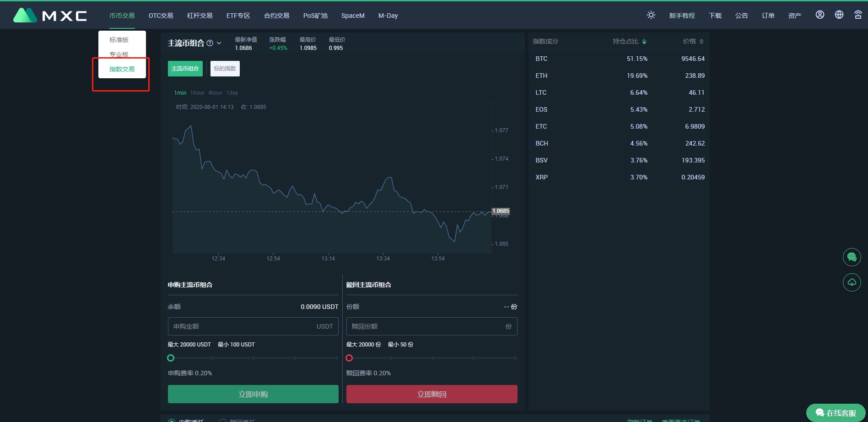
Task: Open the chat bubble floating icon
Action: 852,257
